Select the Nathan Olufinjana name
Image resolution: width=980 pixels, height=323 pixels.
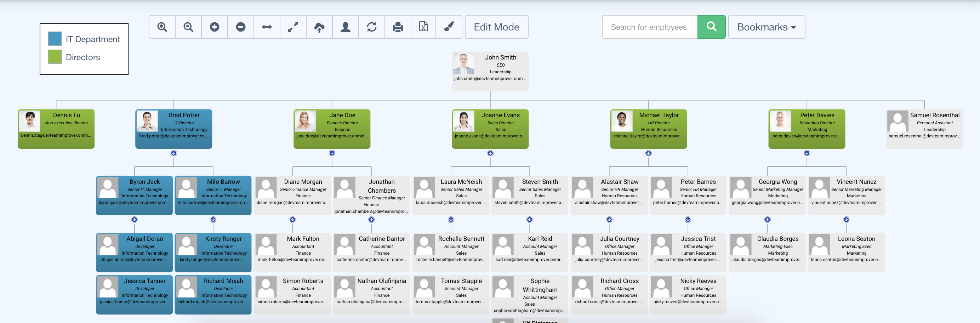click(x=382, y=281)
